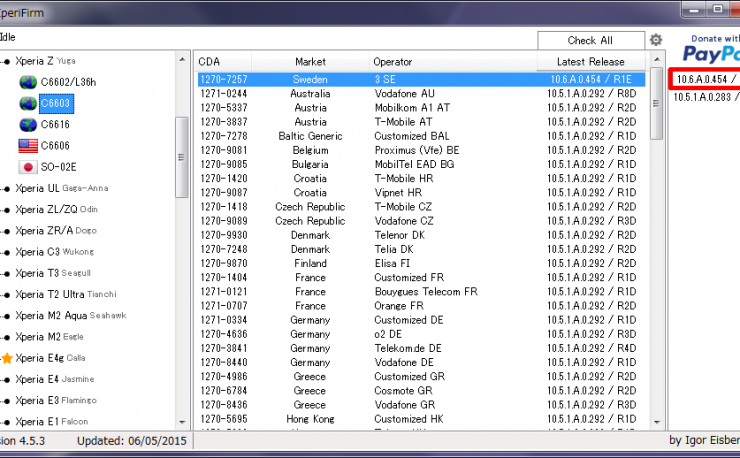The image size is (740, 458).
Task: Select the Customized HK row
Action: click(421, 419)
